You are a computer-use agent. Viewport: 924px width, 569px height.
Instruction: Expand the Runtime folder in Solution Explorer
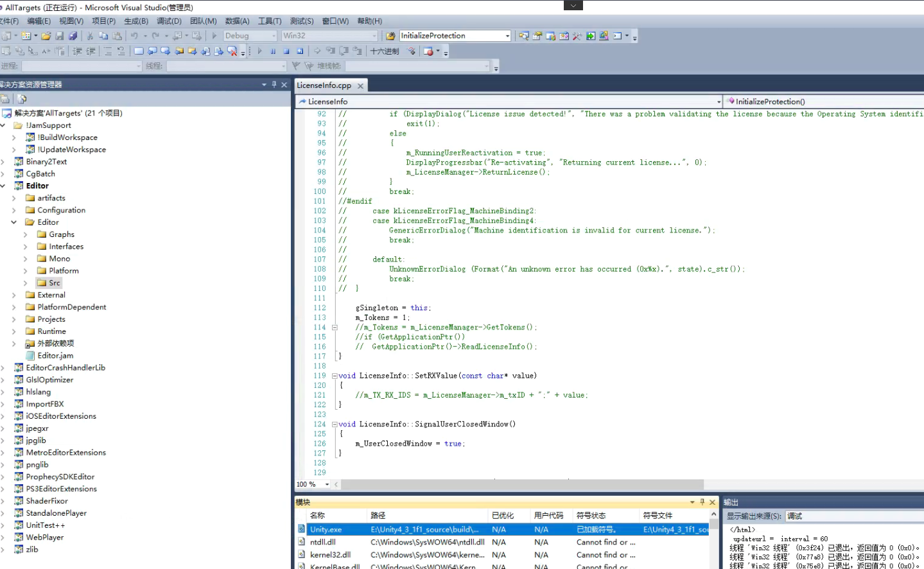tap(15, 331)
